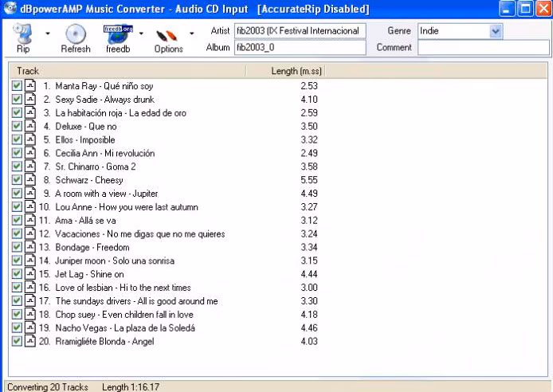This screenshot has width=553, height=392.
Task: Click audio file icon of Bondage - Freedom
Action: point(30,247)
